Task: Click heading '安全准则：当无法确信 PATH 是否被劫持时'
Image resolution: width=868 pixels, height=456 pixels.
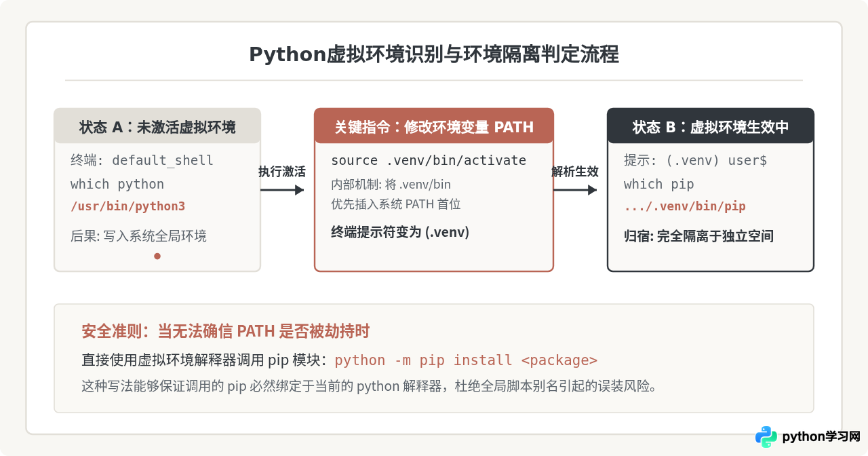Action: (x=226, y=331)
